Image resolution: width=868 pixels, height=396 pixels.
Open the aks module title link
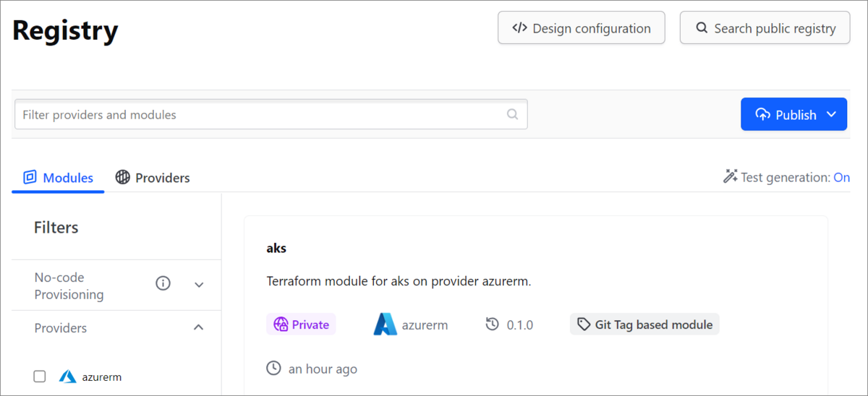click(x=276, y=248)
